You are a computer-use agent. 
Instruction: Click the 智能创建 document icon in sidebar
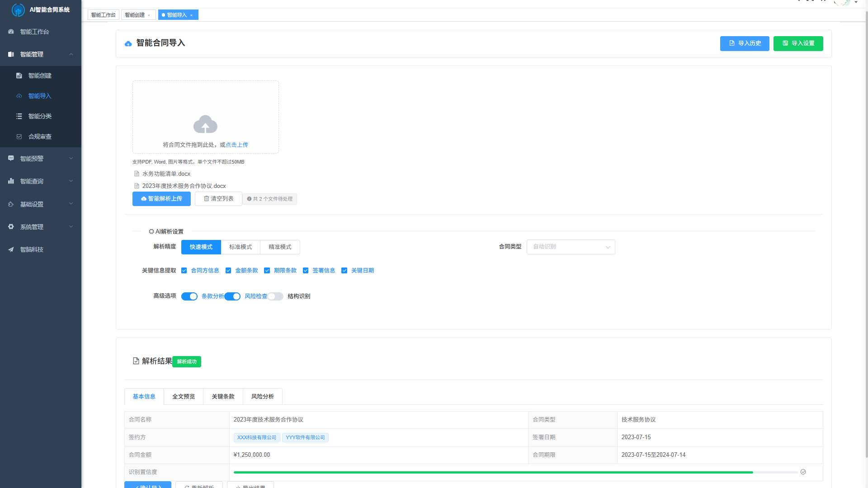[x=19, y=75]
